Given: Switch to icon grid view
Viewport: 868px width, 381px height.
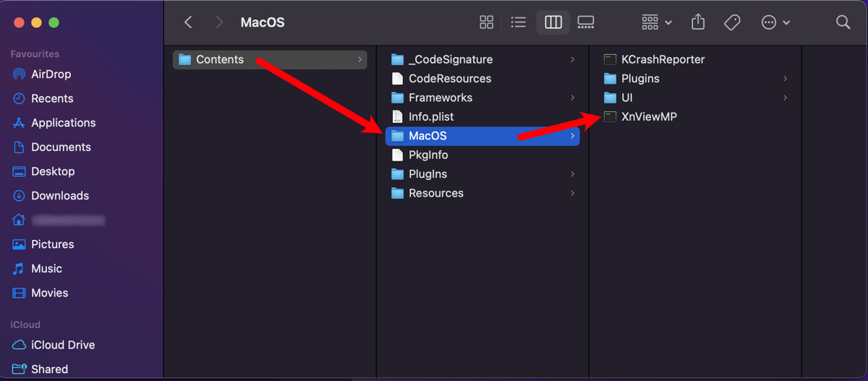Looking at the screenshot, I should pyautogui.click(x=487, y=22).
